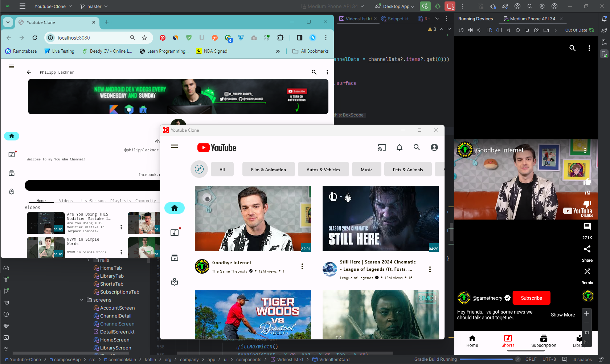
Task: Click emulator power button icon
Action: [461, 30]
